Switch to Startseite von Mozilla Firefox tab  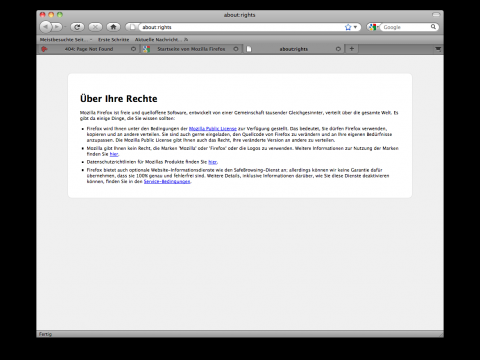click(191, 49)
